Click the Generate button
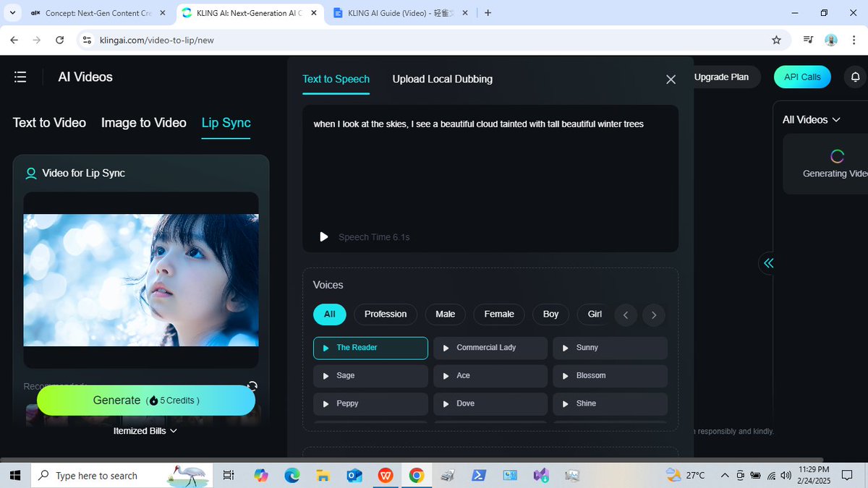Viewport: 868px width, 488px height. [x=146, y=401]
